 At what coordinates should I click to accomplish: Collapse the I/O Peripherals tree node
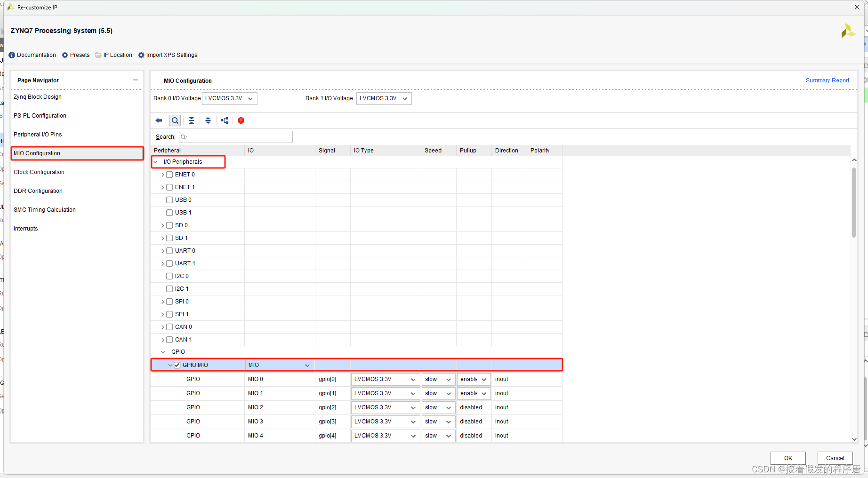coord(156,162)
